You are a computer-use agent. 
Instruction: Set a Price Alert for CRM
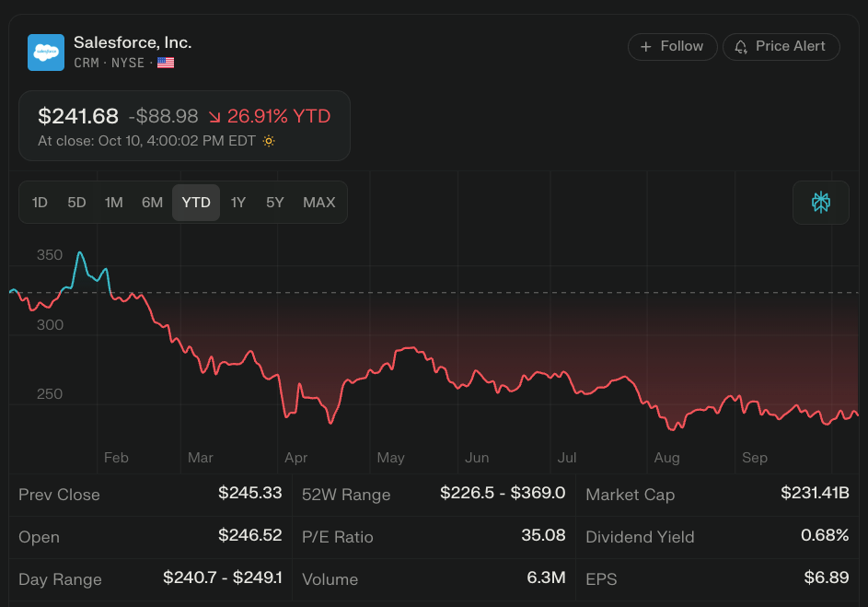tap(781, 47)
